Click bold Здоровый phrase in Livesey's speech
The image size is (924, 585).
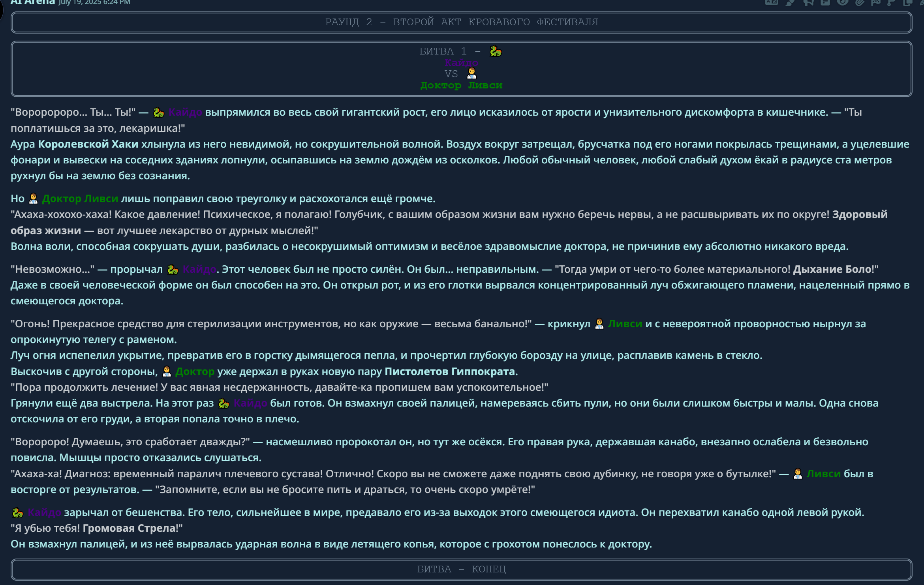tap(860, 214)
